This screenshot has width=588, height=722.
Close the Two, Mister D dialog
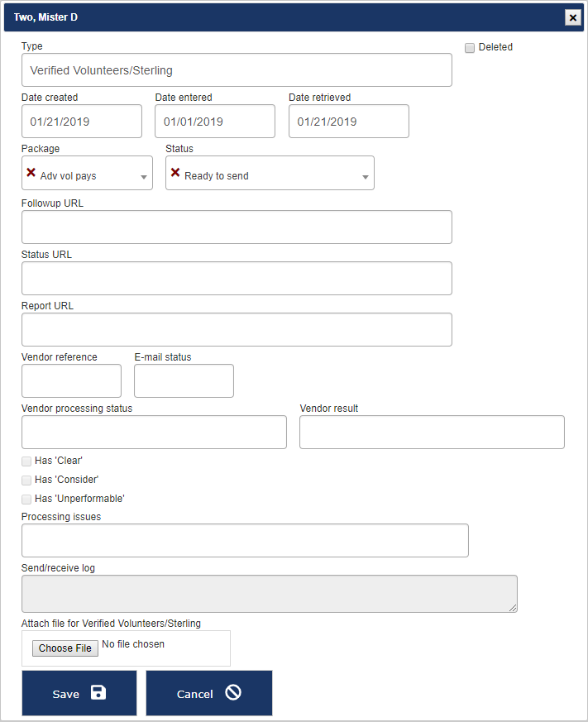[x=571, y=17]
